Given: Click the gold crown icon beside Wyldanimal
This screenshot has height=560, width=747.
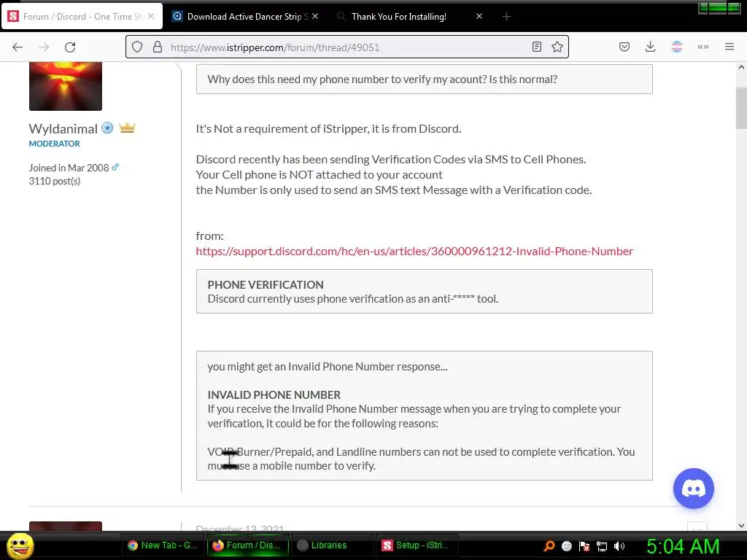Looking at the screenshot, I should (127, 128).
